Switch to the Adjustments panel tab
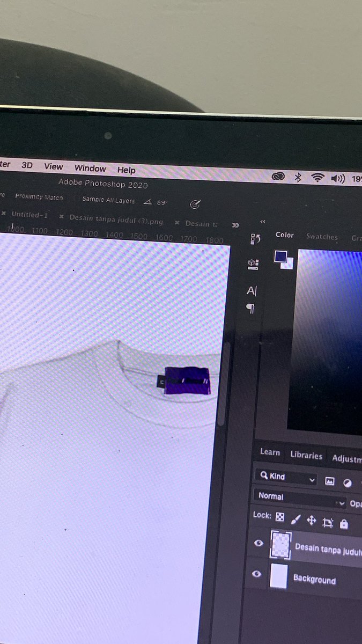Image resolution: width=362 pixels, height=644 pixels. point(346,458)
